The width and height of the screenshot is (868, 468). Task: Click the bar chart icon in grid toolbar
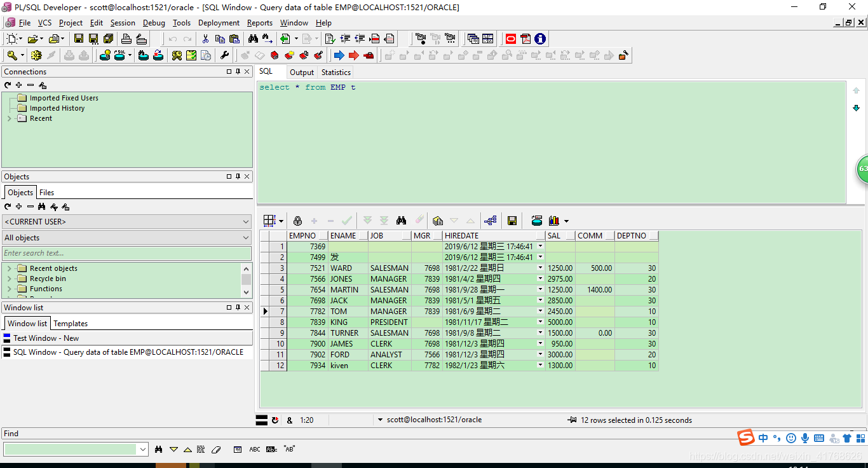coord(553,221)
